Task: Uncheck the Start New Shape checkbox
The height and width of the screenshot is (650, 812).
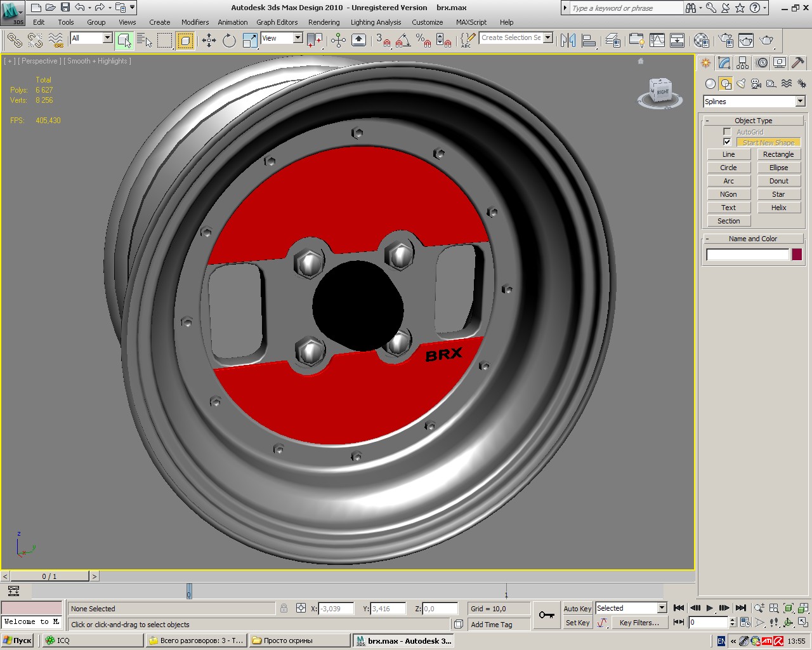Action: [727, 142]
